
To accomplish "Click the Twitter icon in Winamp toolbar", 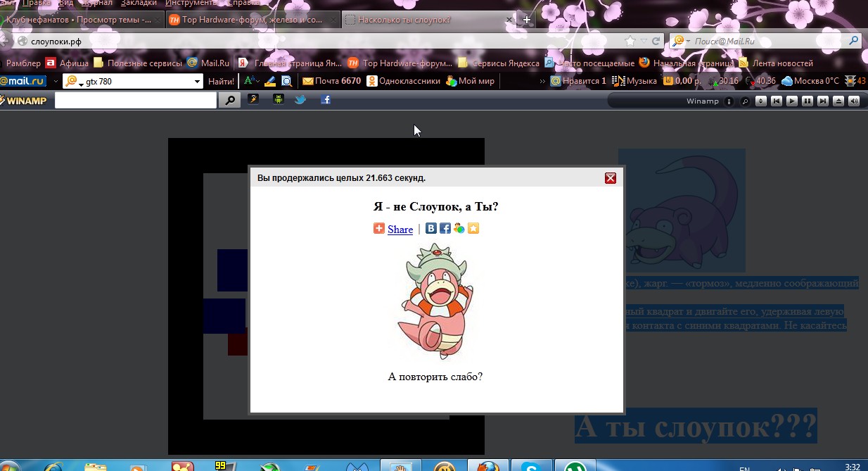I will pyautogui.click(x=300, y=100).
